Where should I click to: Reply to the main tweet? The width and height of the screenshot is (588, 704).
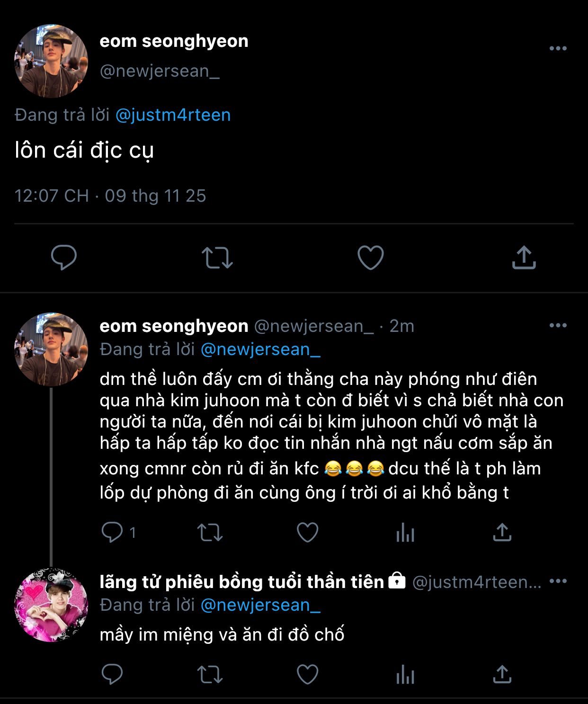64,258
